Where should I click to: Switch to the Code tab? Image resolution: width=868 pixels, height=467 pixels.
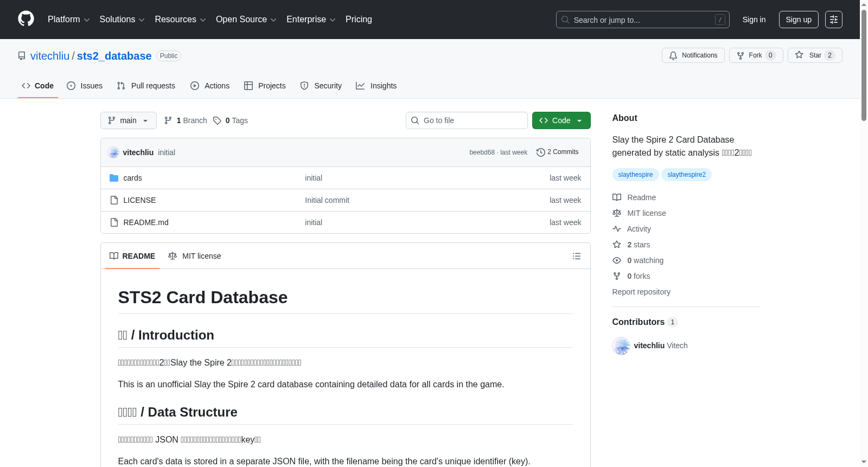[x=38, y=86]
